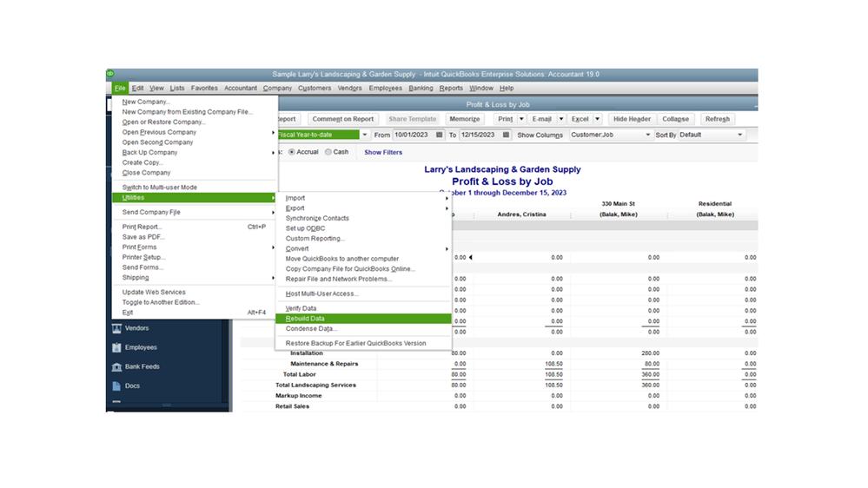Choose Condense Data in Utilities submenu
The height and width of the screenshot is (488, 868).
point(364,328)
